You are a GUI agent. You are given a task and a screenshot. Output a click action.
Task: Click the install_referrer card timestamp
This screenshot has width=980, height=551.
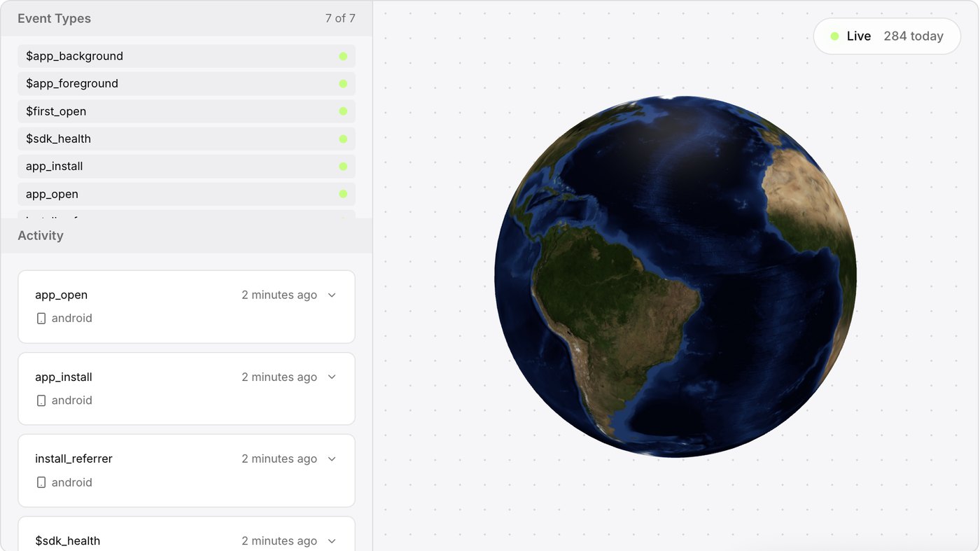[x=279, y=459]
